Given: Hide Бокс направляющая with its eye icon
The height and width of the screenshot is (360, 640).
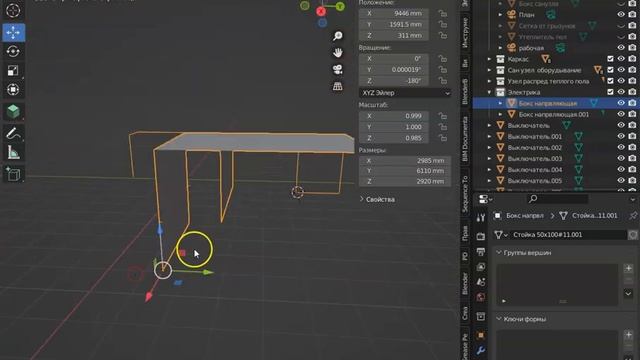Looking at the screenshot, I should pos(621,103).
